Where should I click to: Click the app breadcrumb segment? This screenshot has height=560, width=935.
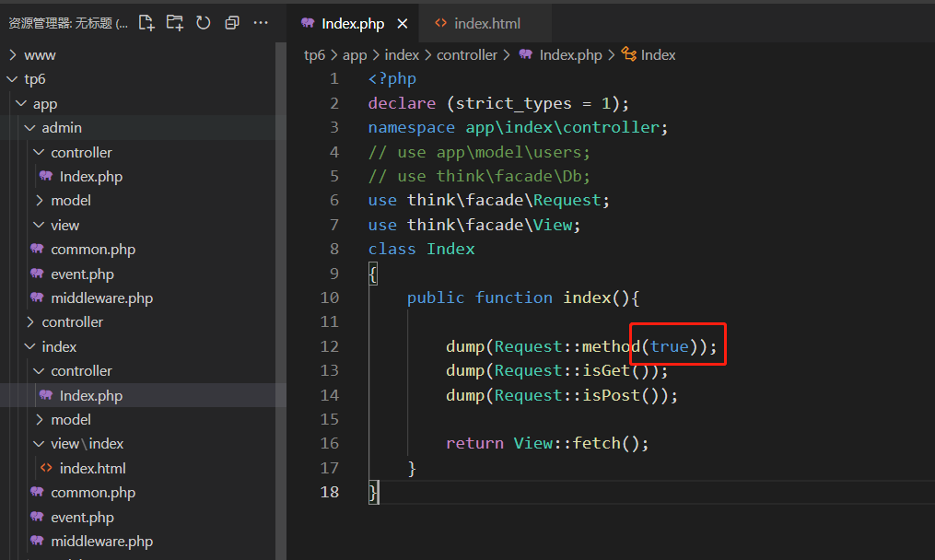click(x=355, y=55)
